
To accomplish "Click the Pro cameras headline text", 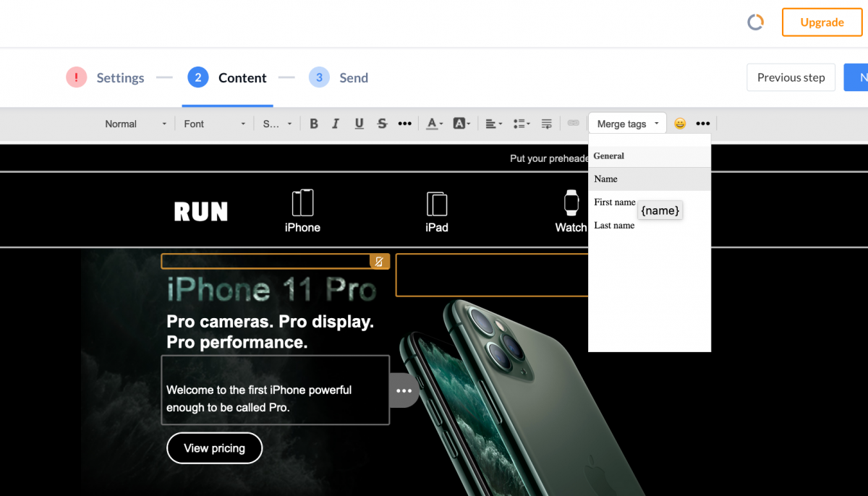I will (x=270, y=332).
